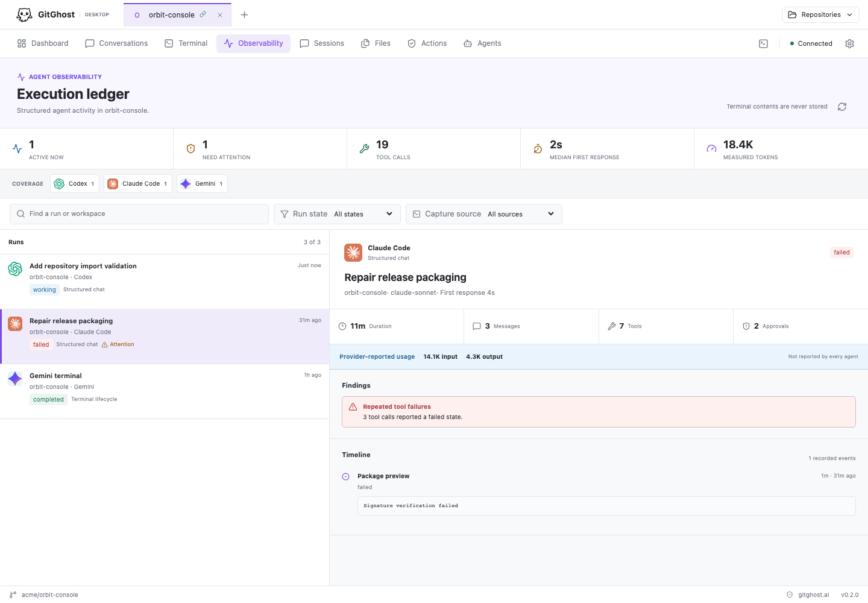
Task: Click the Tool Calls wrench icon
Action: click(364, 149)
